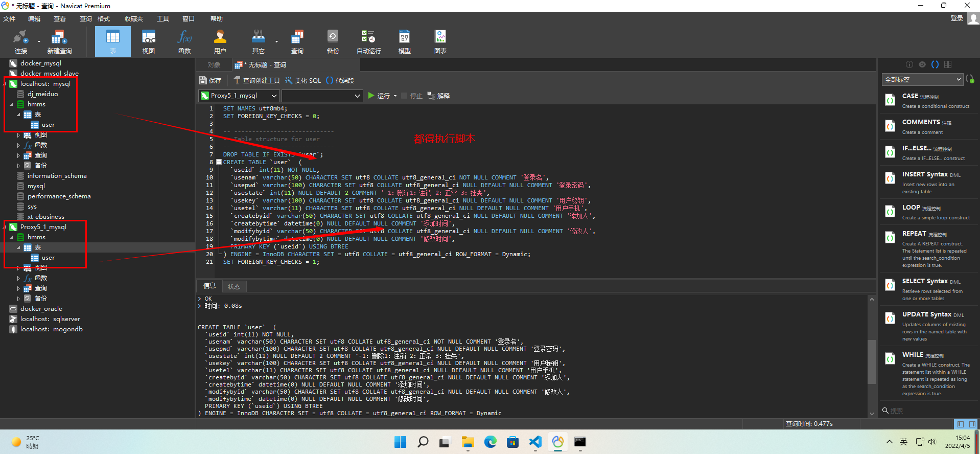Collapse the localhost hmms database node
The image size is (980, 454).
pyautogui.click(x=11, y=104)
